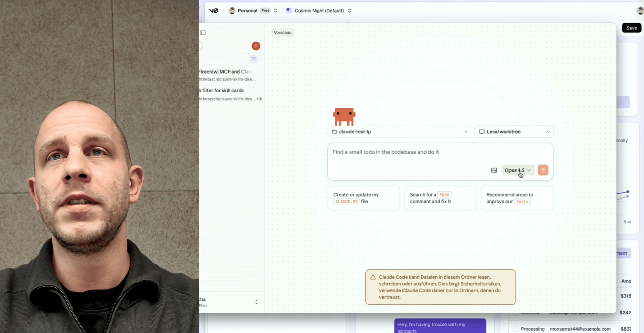The height and width of the screenshot is (333, 644).
Task: Open the claude-test-lp folder dropdown
Action: 399,132
